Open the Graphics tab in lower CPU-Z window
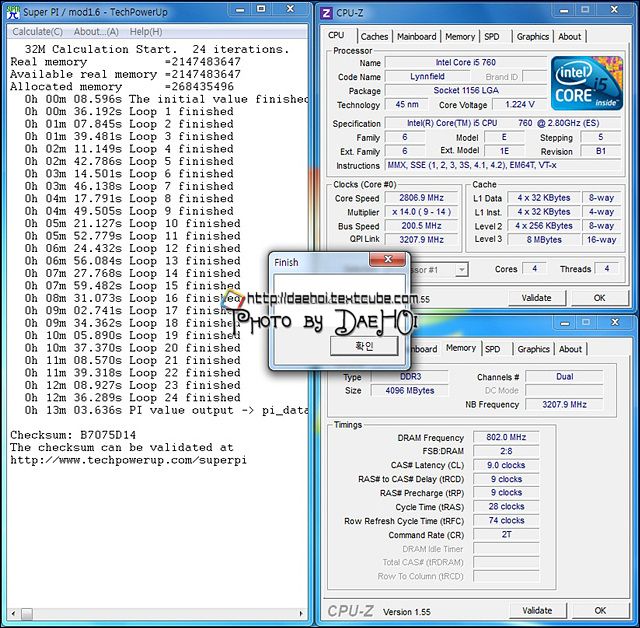The image size is (640, 628). tap(533, 349)
